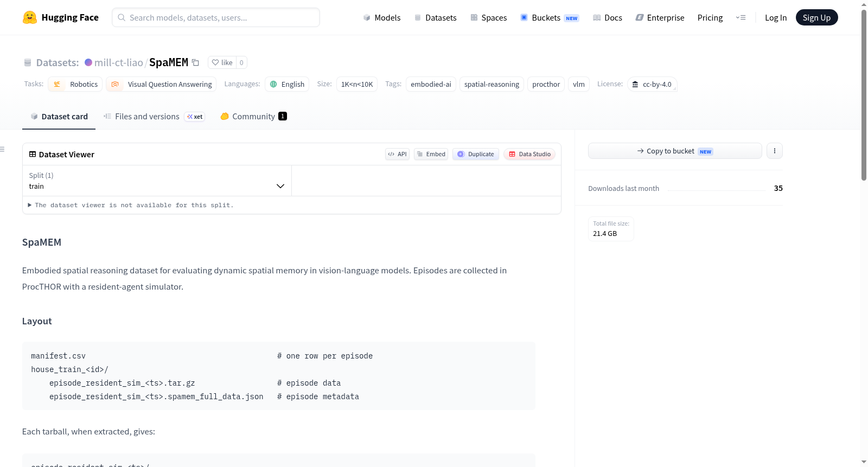Viewport: 868px width, 467px height.
Task: Open the Datasets page
Action: [x=435, y=17]
